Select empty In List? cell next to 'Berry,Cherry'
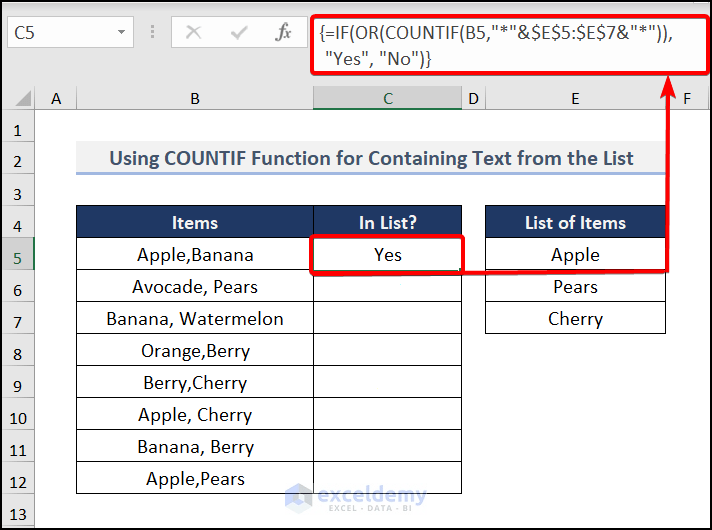 (x=387, y=382)
